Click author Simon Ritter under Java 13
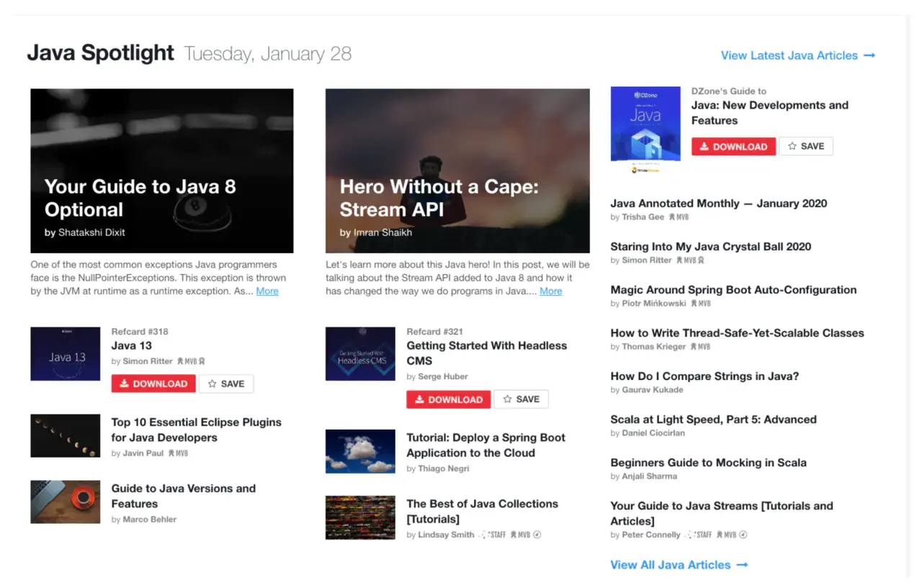 click(148, 361)
